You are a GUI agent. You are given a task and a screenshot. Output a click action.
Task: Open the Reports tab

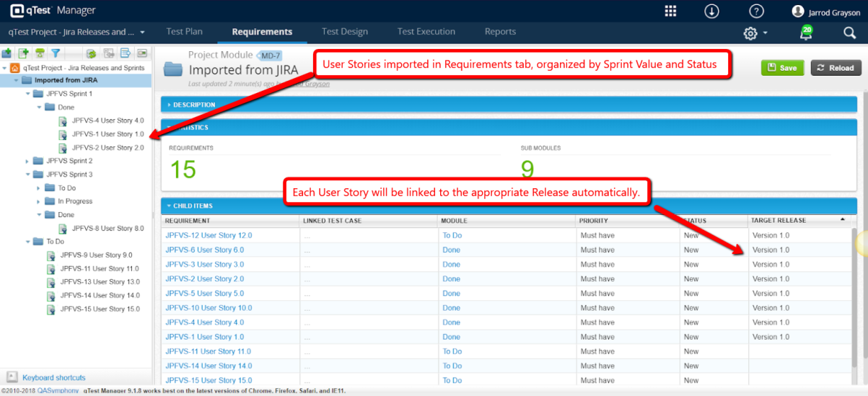pos(501,32)
